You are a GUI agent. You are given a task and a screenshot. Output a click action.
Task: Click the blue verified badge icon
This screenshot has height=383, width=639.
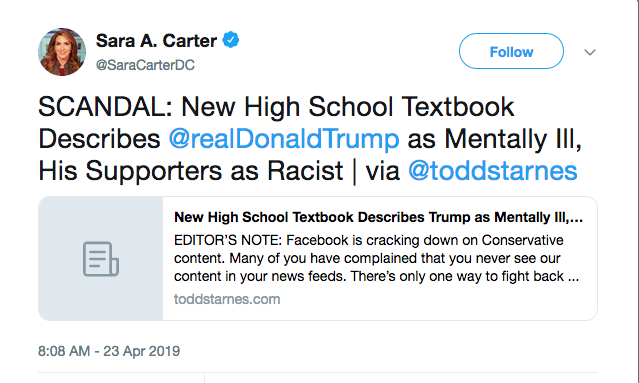[231, 40]
